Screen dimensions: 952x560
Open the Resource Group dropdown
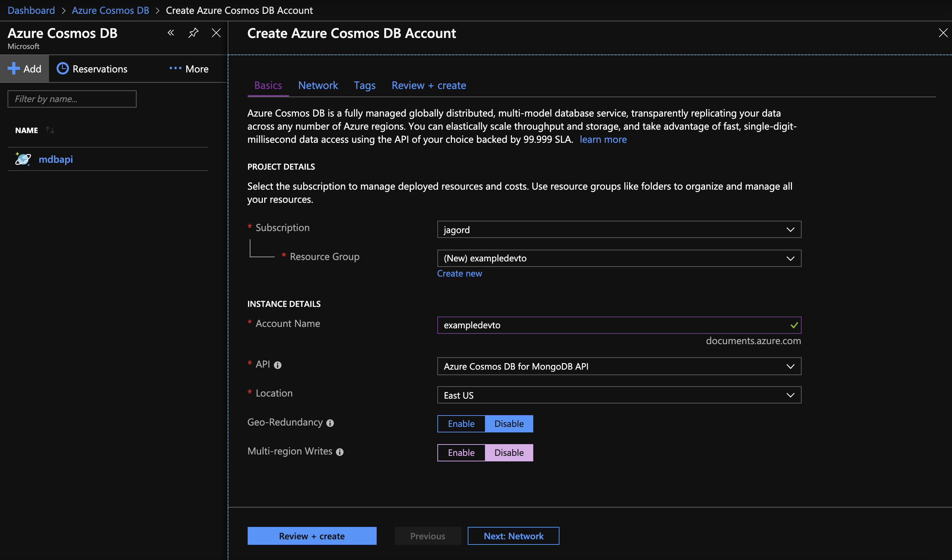(x=619, y=258)
